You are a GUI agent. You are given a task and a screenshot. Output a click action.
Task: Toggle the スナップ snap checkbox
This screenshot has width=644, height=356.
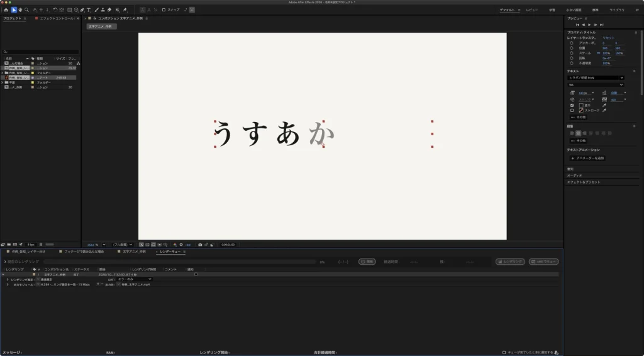click(x=164, y=10)
